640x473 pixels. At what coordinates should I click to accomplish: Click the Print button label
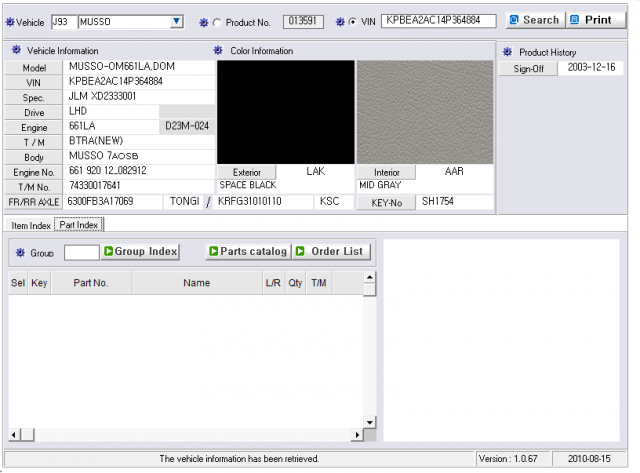point(598,20)
